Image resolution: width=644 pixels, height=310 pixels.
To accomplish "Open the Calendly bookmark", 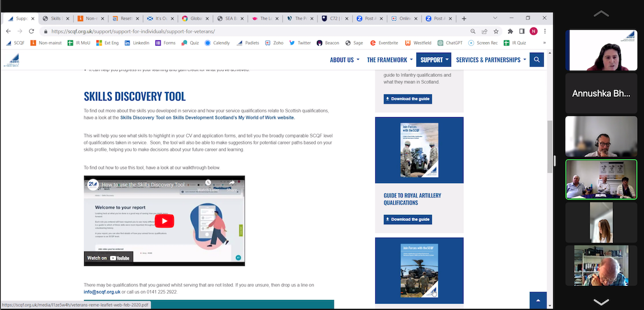I will point(217,43).
